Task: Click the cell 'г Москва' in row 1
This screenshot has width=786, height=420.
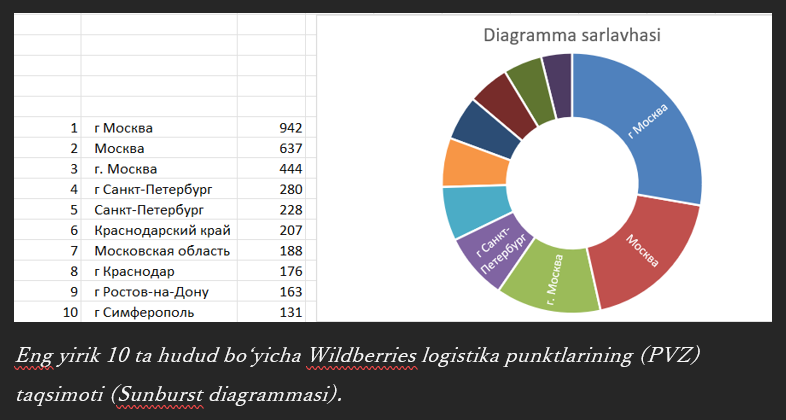Action: [x=159, y=128]
